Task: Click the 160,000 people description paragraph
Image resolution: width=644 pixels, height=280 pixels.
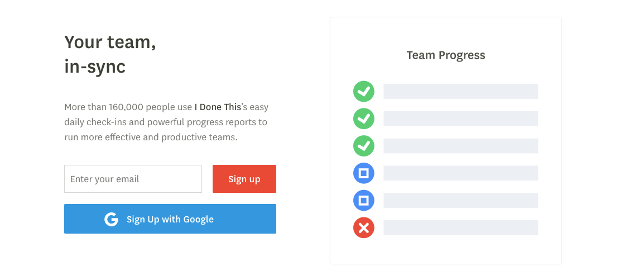Action: (166, 122)
